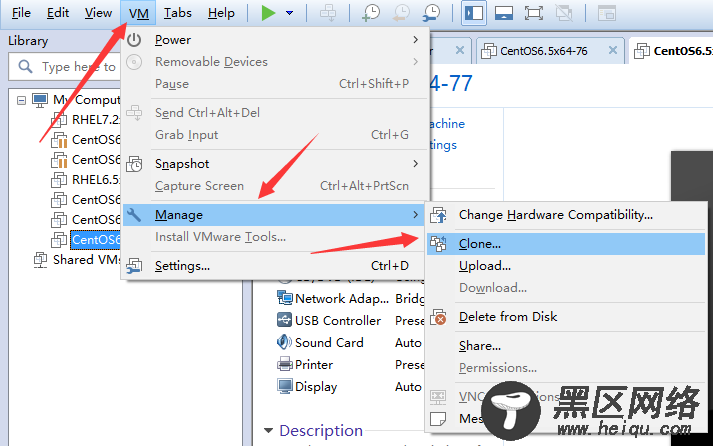
Task: Open the Edit menu
Action: tap(58, 13)
